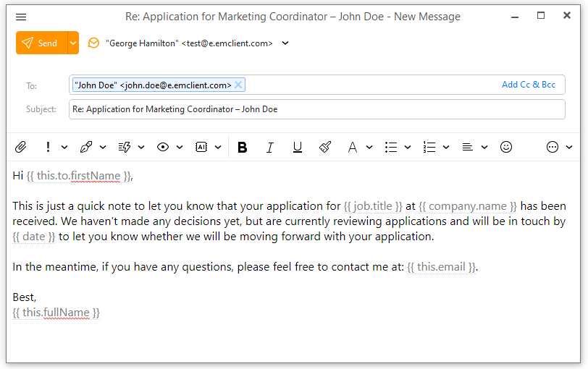The image size is (588, 369).
Task: Insert an emoji with the smiley icon
Action: [506, 147]
